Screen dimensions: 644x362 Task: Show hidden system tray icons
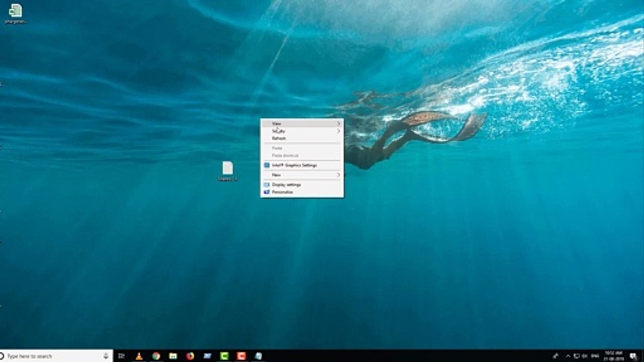click(568, 356)
